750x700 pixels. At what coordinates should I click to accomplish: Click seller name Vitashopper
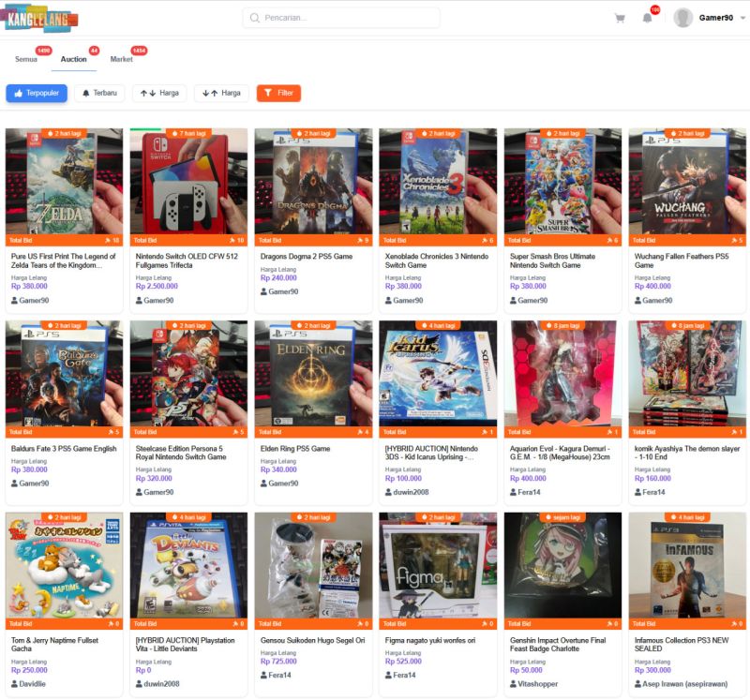(x=537, y=684)
